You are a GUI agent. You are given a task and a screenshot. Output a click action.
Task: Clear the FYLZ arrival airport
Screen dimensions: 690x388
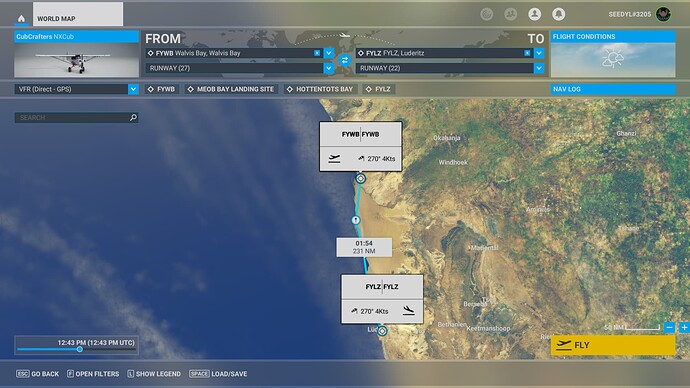pyautogui.click(x=527, y=53)
